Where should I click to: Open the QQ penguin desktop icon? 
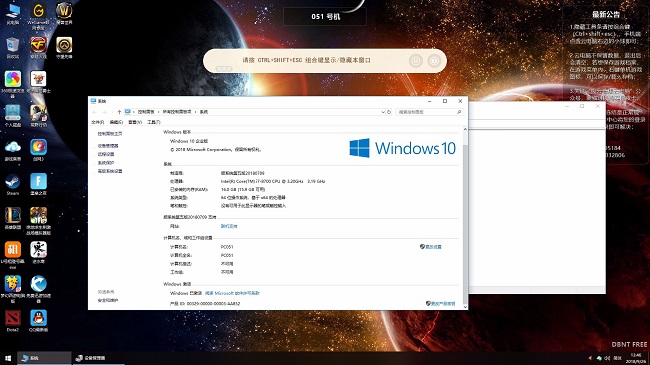pyautogui.click(x=38, y=321)
